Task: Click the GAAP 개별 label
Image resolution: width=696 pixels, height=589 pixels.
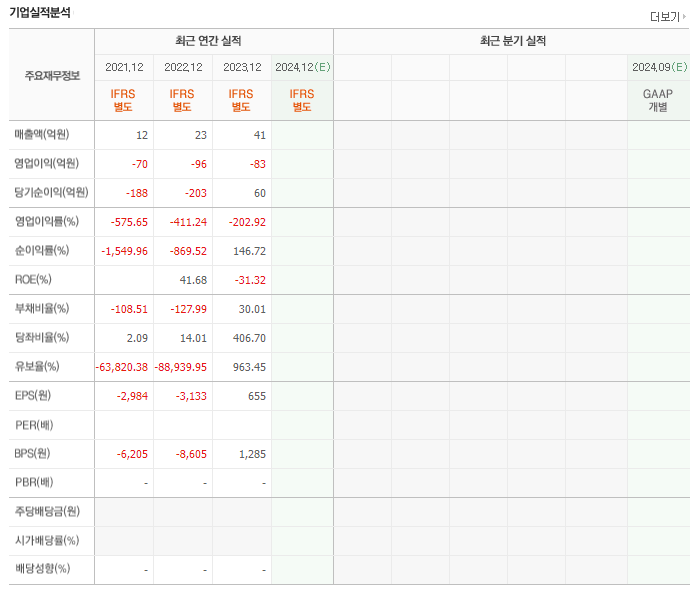Action: [x=658, y=100]
